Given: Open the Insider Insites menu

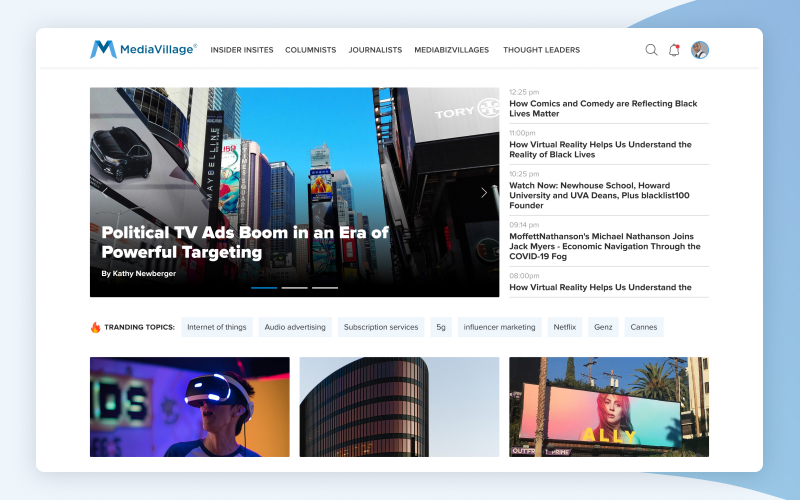Looking at the screenshot, I should click(x=242, y=50).
